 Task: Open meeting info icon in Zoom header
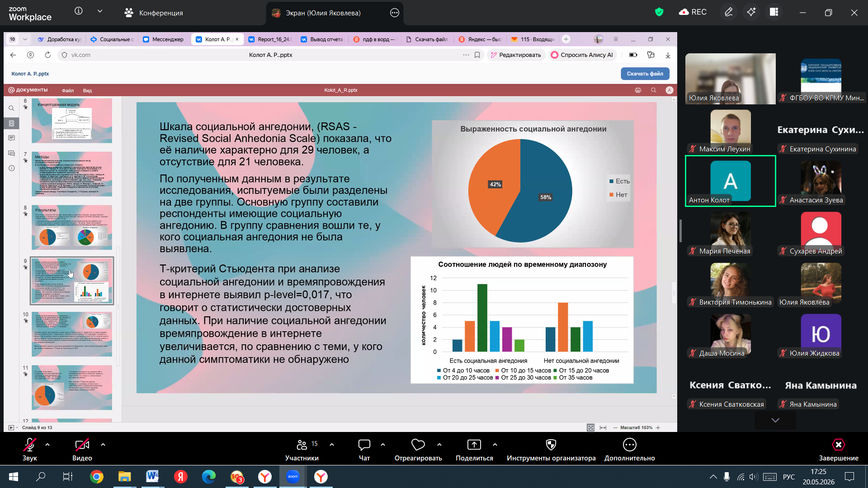click(x=79, y=11)
